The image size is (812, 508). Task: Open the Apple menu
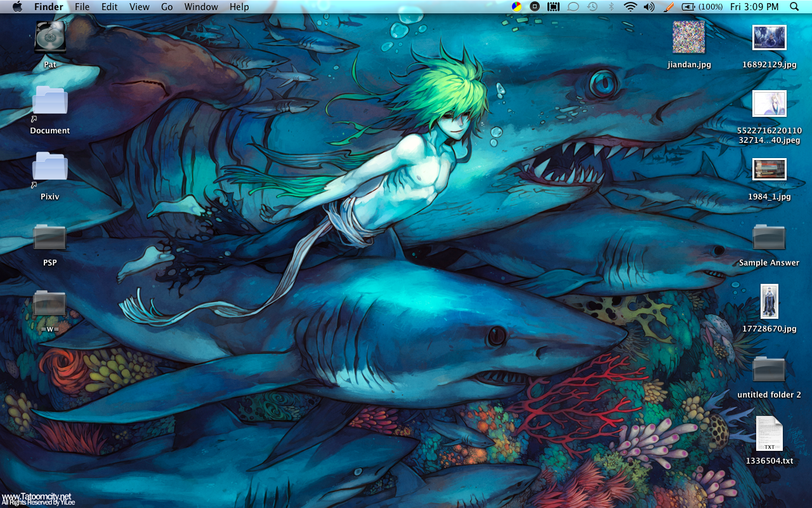coord(17,7)
